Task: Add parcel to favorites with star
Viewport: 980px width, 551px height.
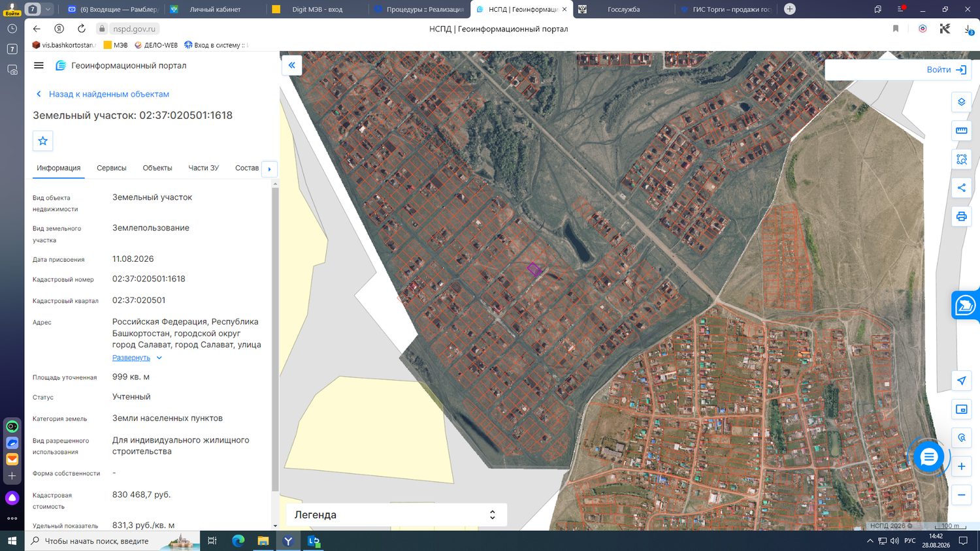Action: click(43, 140)
